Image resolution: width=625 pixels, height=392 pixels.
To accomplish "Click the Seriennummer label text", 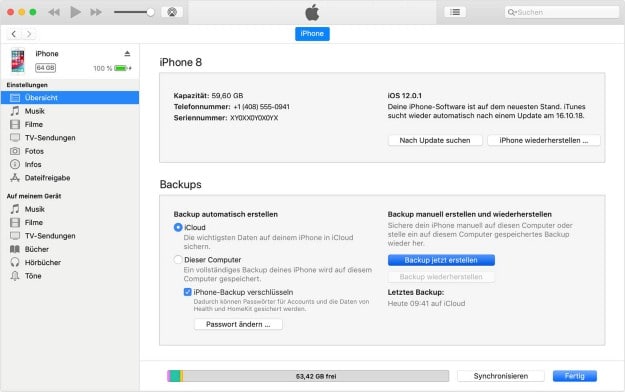I will pos(200,118).
